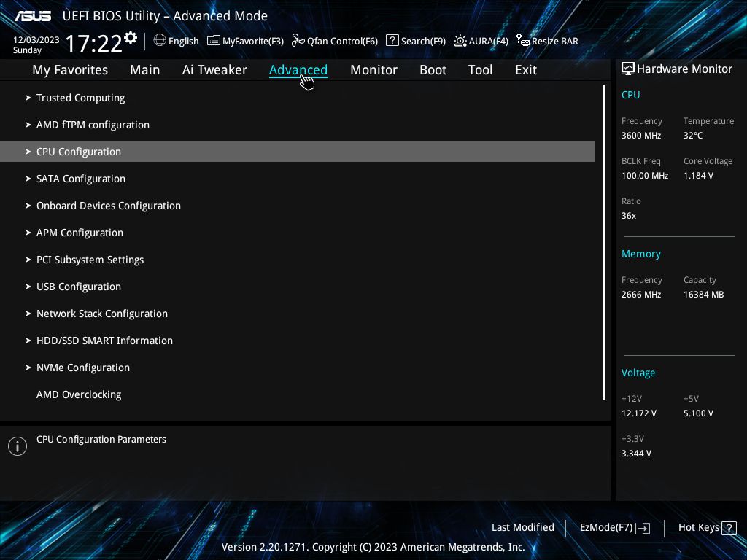Click Last Modified button
This screenshot has width=747, height=560.
[x=522, y=528]
